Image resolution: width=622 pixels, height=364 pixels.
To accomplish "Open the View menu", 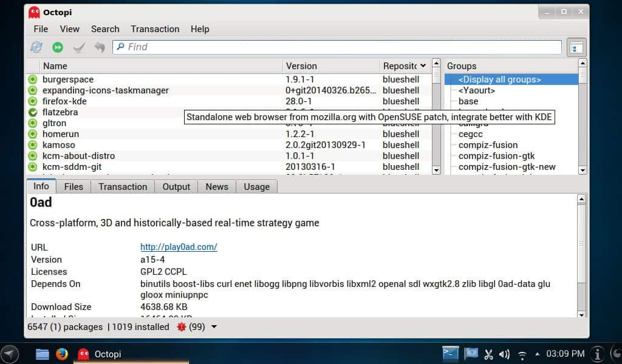I will click(70, 29).
